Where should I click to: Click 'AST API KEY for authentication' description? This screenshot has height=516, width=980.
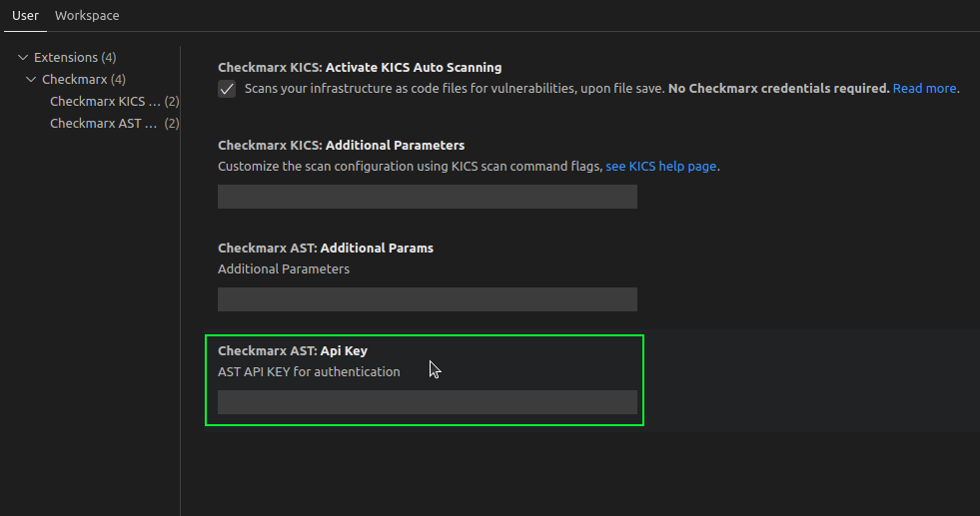coord(309,371)
